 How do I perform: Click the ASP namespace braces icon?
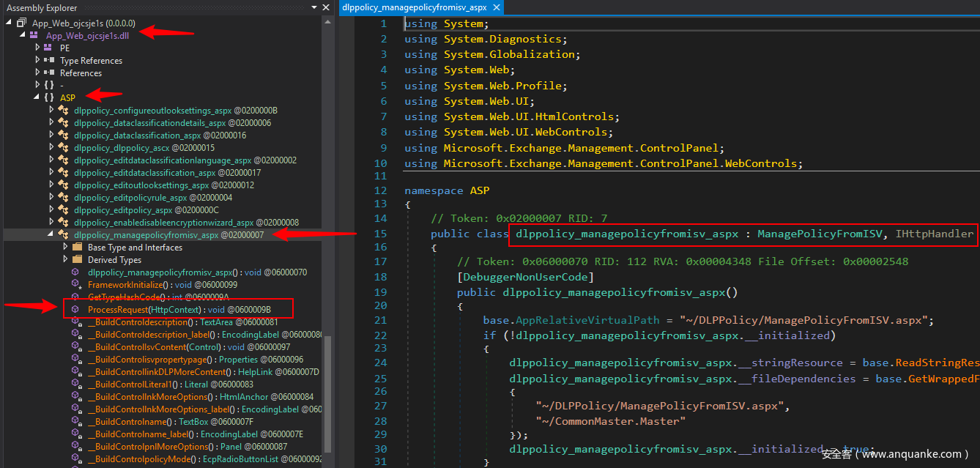tap(48, 97)
